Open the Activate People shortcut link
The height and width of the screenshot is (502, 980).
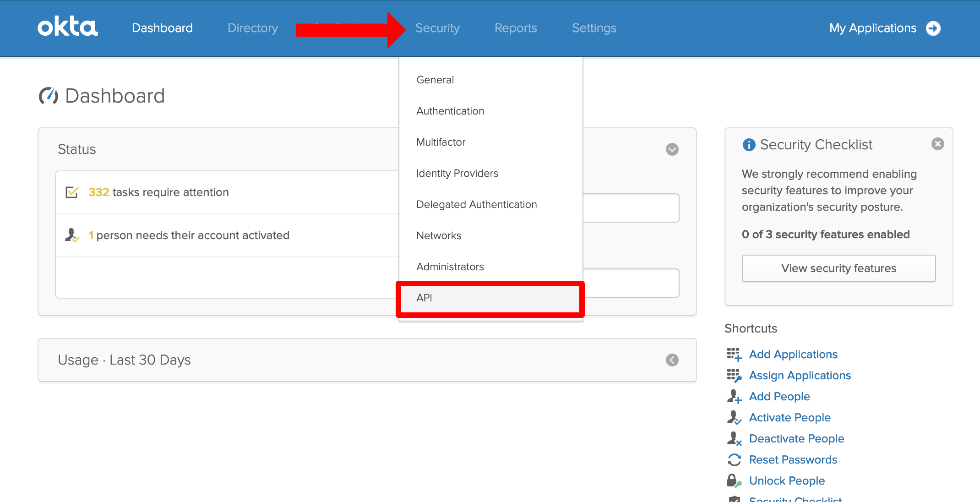point(789,418)
